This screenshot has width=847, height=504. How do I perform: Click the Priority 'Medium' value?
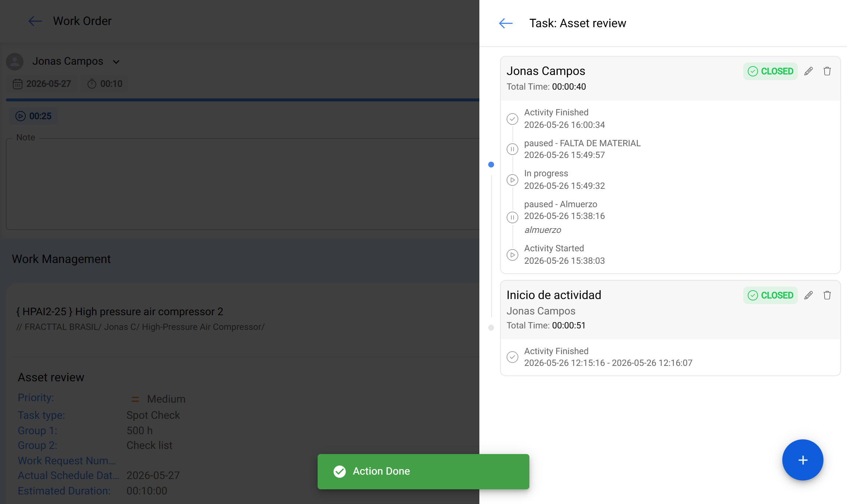(166, 399)
